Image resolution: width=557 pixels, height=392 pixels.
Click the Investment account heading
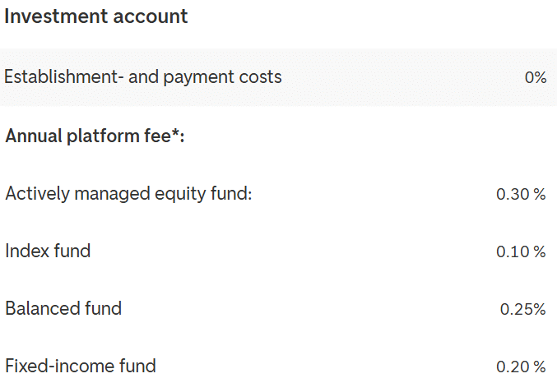(96, 16)
